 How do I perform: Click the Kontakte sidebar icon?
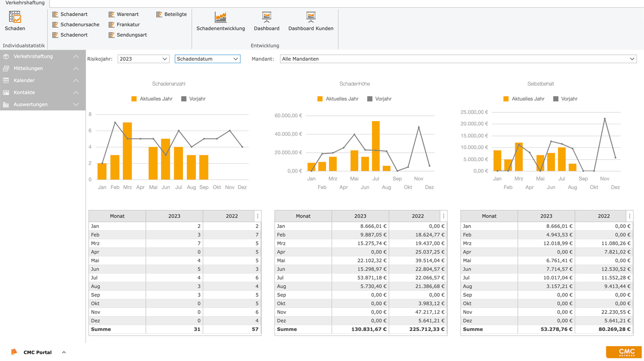click(6, 92)
